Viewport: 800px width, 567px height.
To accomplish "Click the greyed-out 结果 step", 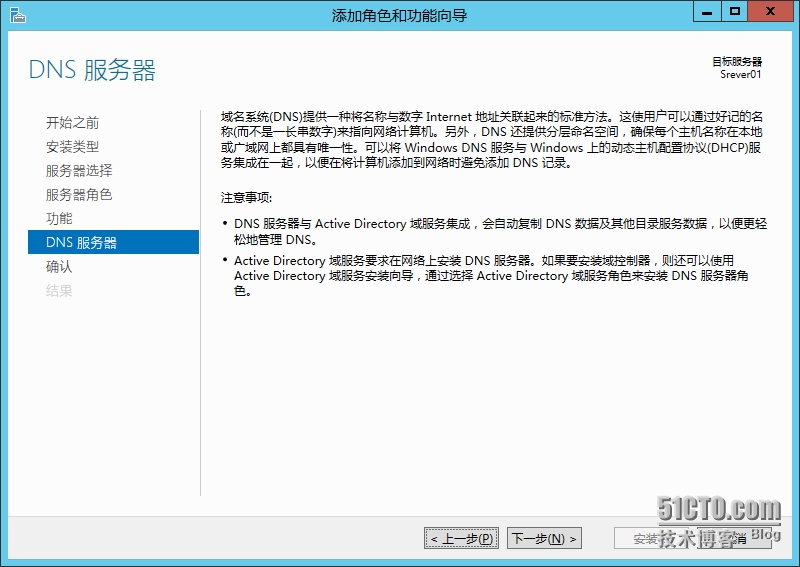I will (x=59, y=290).
